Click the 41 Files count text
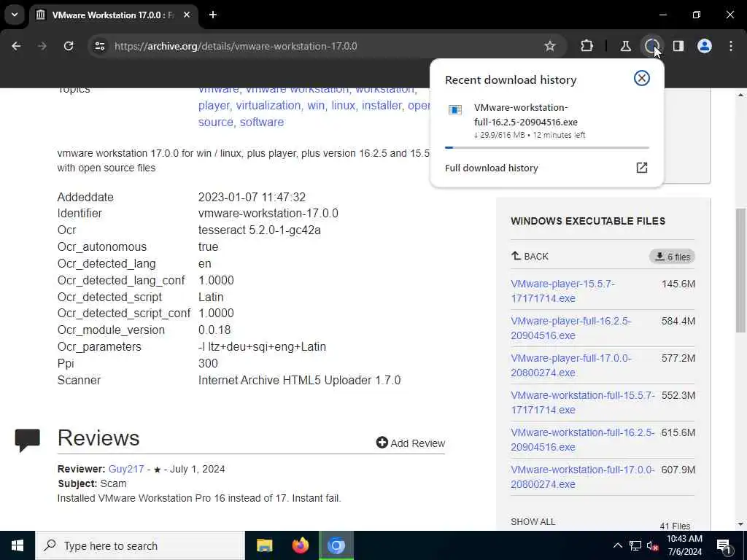The height and width of the screenshot is (560, 747). coord(675,526)
